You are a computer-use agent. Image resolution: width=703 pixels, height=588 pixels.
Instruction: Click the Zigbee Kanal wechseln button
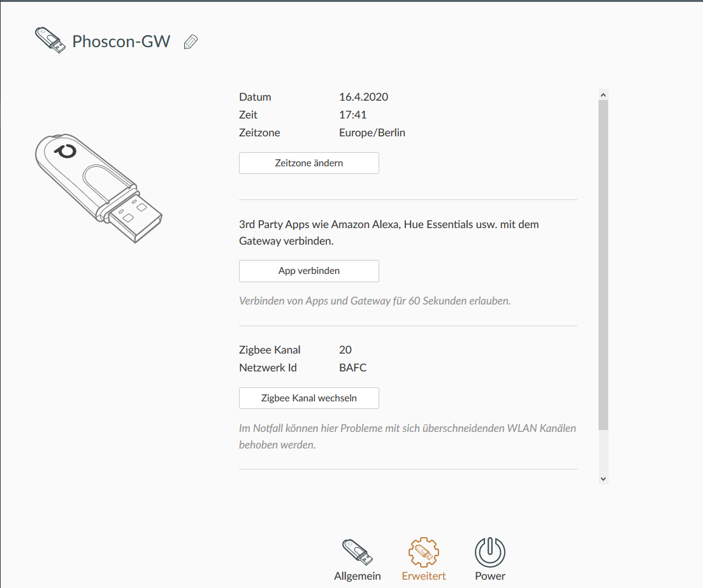tap(309, 398)
